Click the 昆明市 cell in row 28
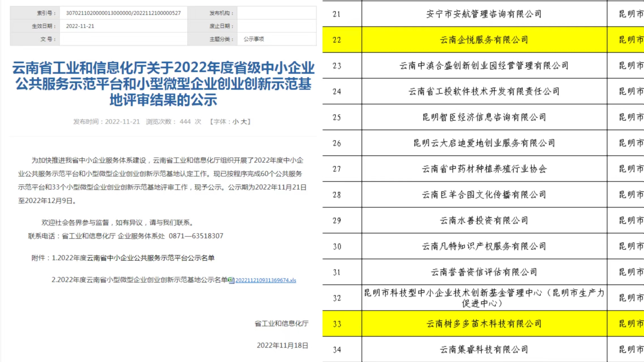The width and height of the screenshot is (644, 362). (626, 195)
